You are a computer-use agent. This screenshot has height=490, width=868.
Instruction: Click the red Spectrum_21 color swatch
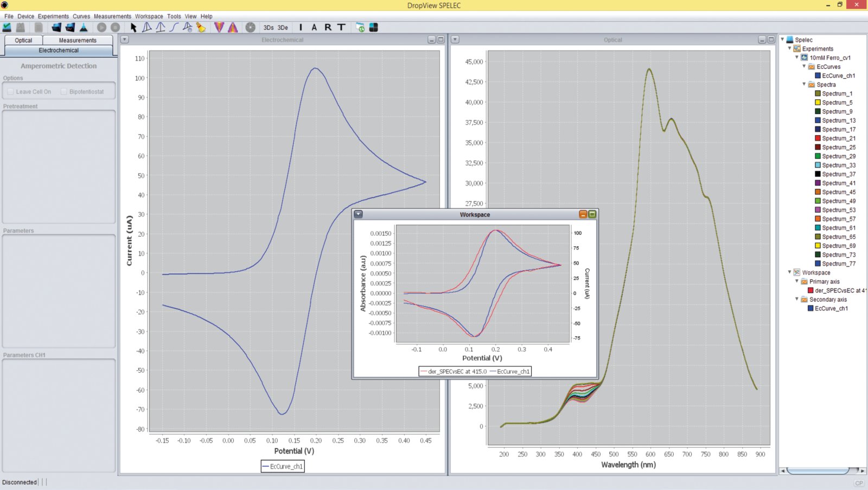click(x=818, y=138)
